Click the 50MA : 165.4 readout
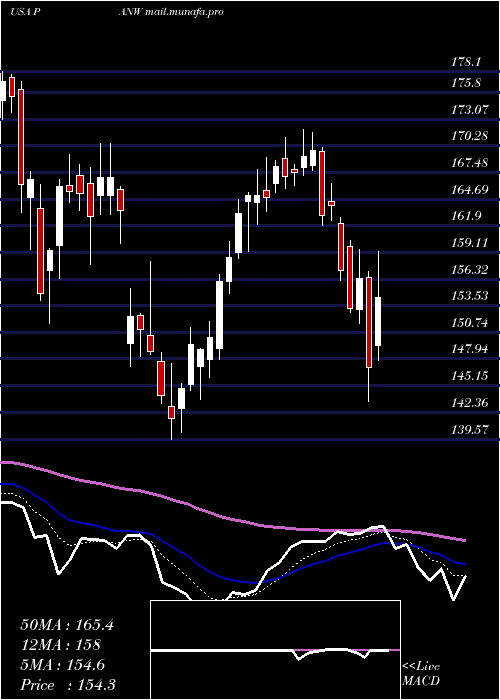The width and height of the screenshot is (500, 700). [x=67, y=625]
